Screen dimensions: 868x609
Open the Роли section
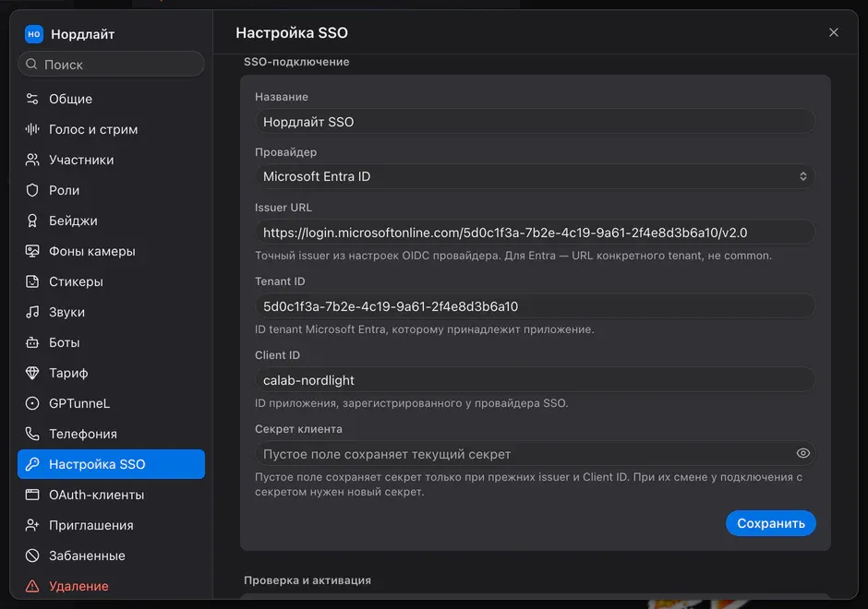pyautogui.click(x=111, y=190)
